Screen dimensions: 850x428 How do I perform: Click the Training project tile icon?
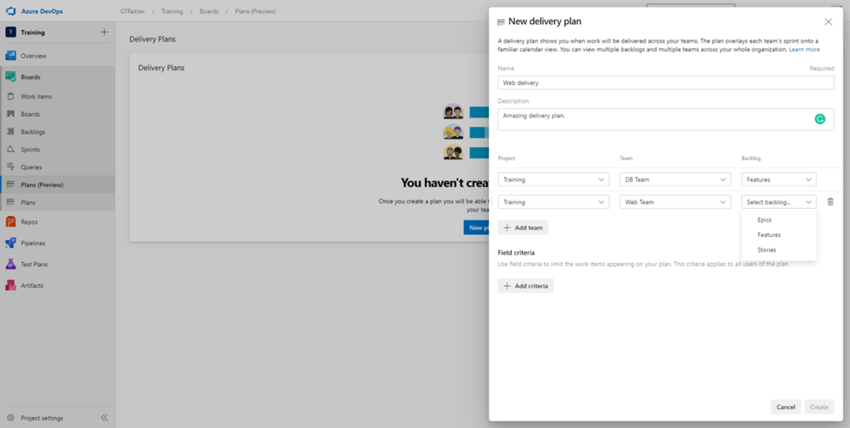click(x=10, y=32)
